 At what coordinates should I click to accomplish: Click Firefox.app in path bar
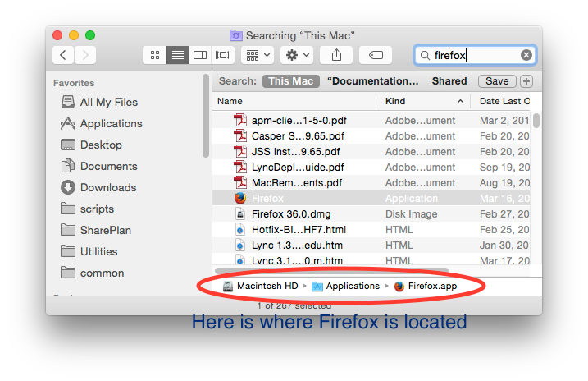pyautogui.click(x=426, y=286)
